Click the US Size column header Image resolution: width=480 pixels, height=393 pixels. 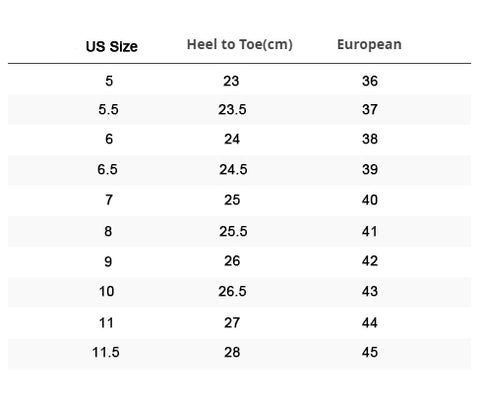pyautogui.click(x=112, y=46)
